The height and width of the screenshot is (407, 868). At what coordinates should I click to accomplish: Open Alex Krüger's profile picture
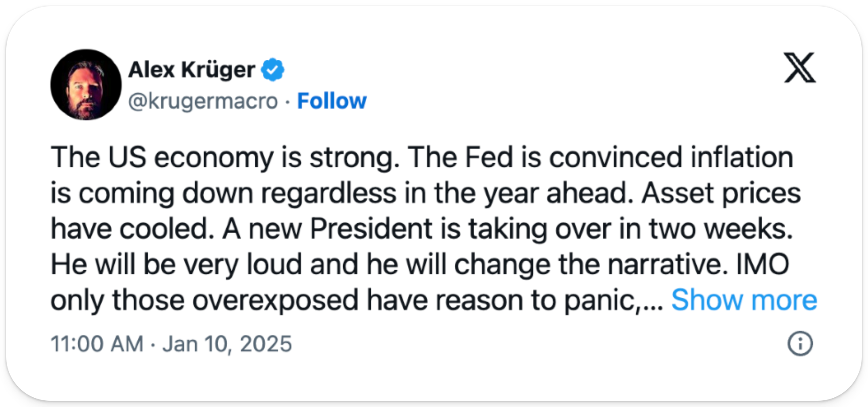click(x=86, y=84)
